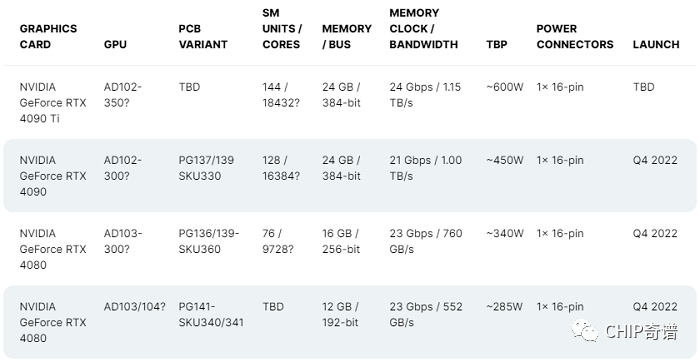The image size is (700, 362).
Task: Click the CHIP奇谱 watermark text
Action: pos(641,332)
